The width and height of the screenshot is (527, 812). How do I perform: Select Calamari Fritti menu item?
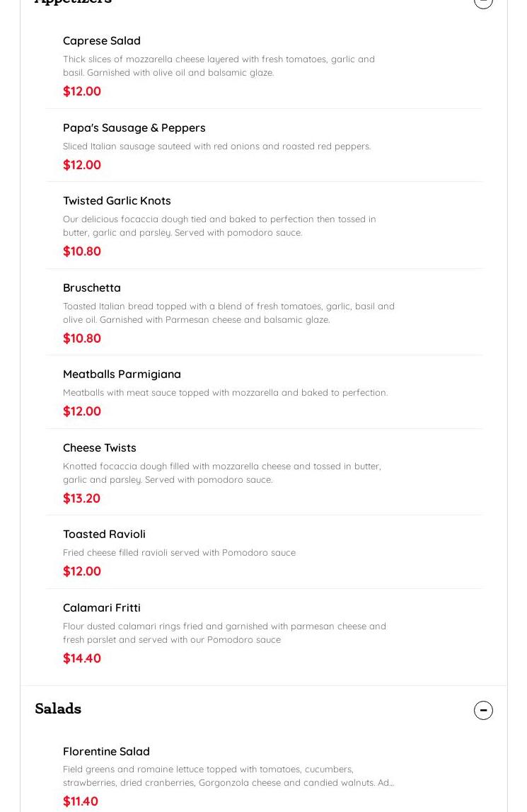pos(102,608)
